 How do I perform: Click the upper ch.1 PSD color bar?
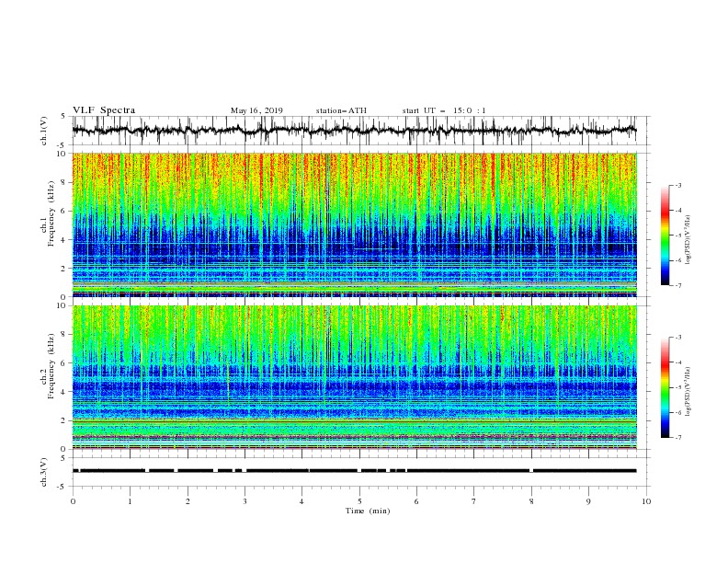click(x=665, y=236)
